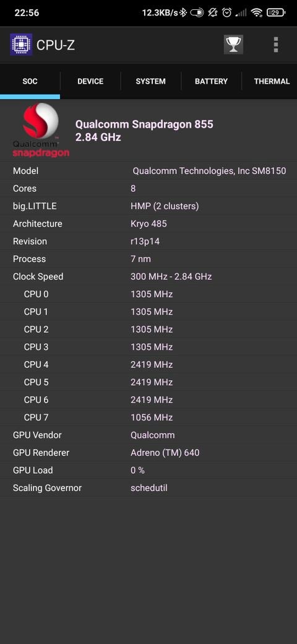Screen dimensions: 297x644
Task: Tap the Clock Speed row
Action: click(x=148, y=276)
